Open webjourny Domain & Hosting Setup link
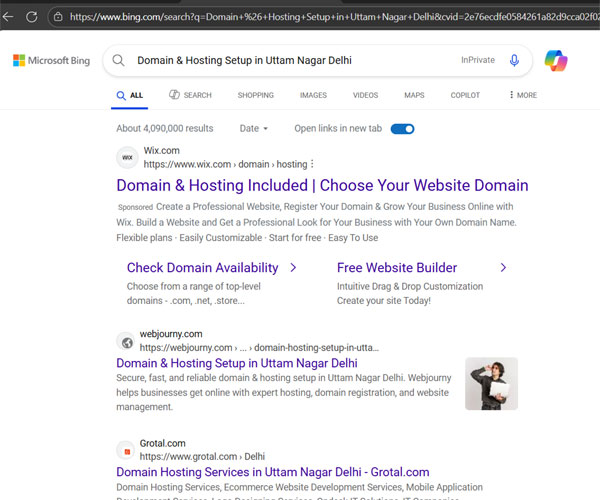Image resolution: width=600 pixels, height=500 pixels. (x=236, y=363)
